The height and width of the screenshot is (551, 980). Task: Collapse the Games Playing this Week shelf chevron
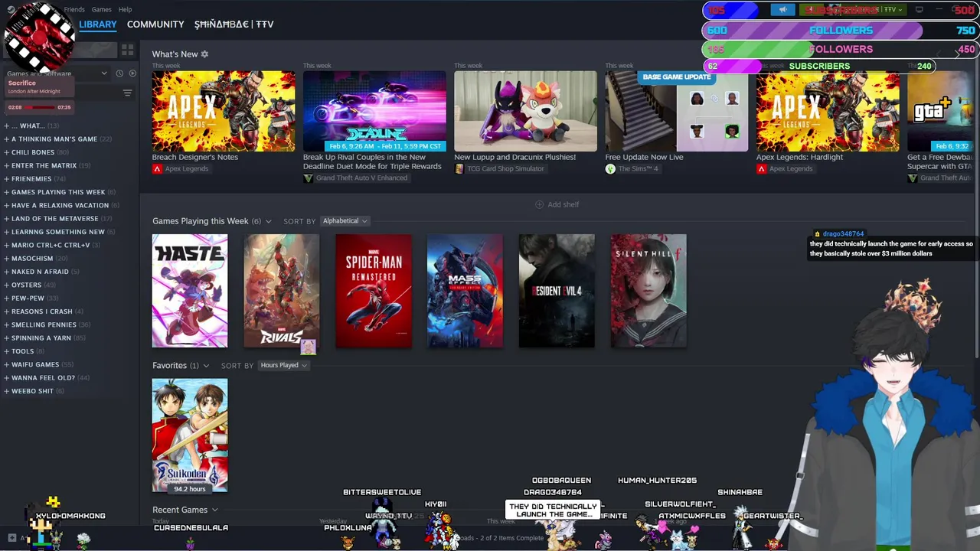click(268, 222)
